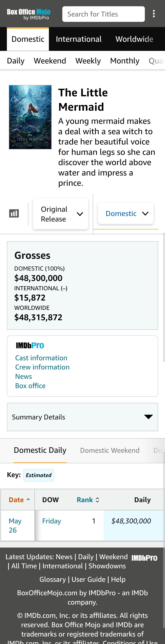Open the Original Release dropdown
This screenshot has width=165, height=644.
click(61, 214)
